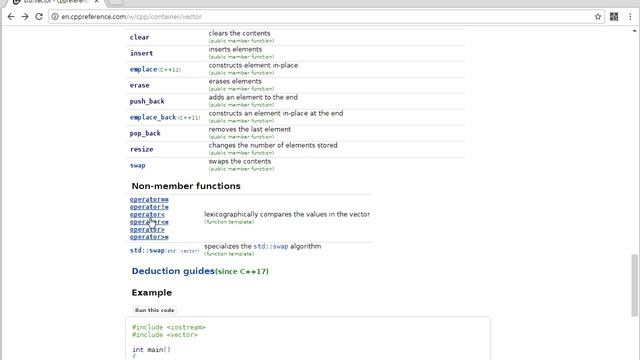
Task: Select text 'removes the last element'
Action: click(250, 129)
